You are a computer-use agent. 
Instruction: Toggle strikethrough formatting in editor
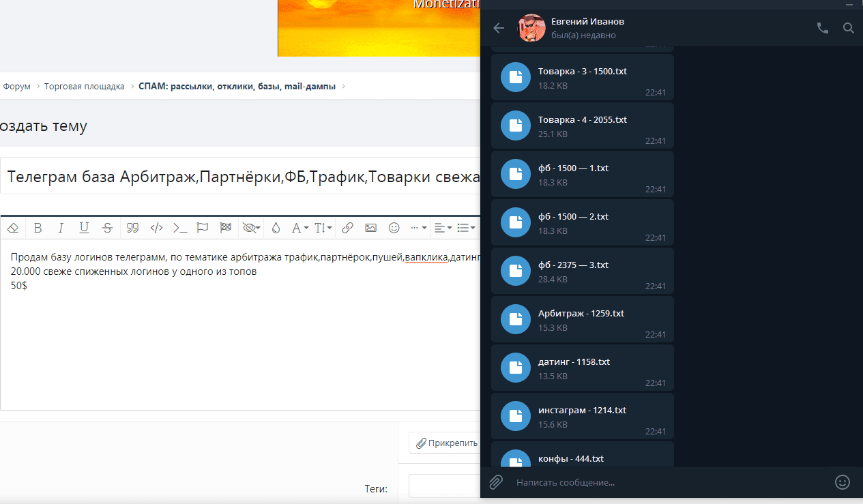point(107,228)
